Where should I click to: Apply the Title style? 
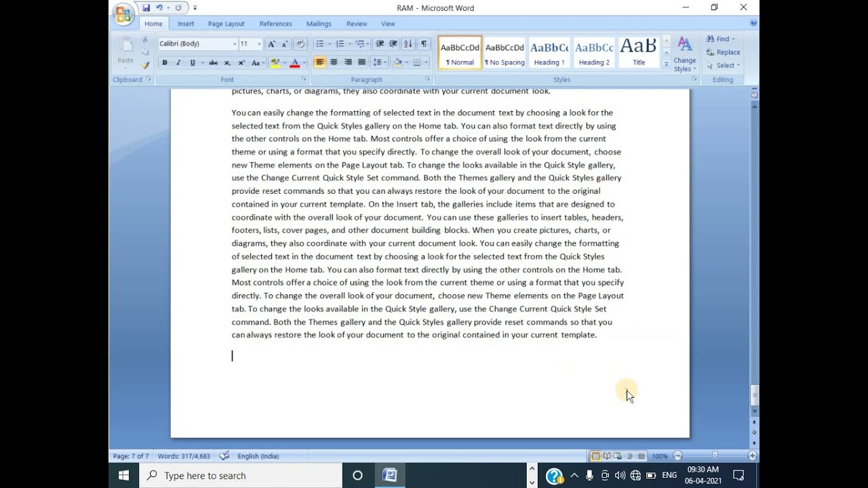639,53
